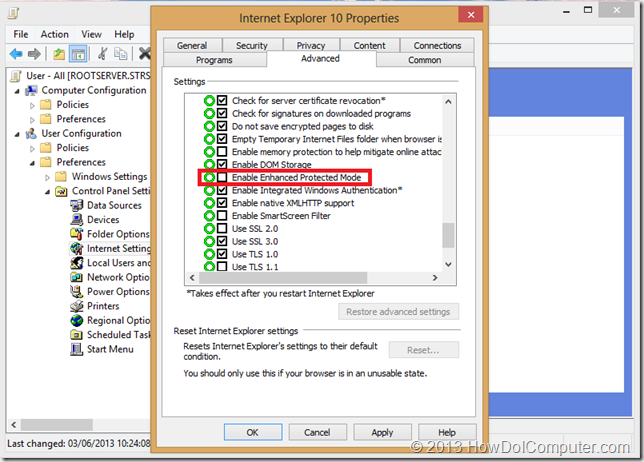Select the Printers icon
The width and height of the screenshot is (644, 462).
[77, 306]
